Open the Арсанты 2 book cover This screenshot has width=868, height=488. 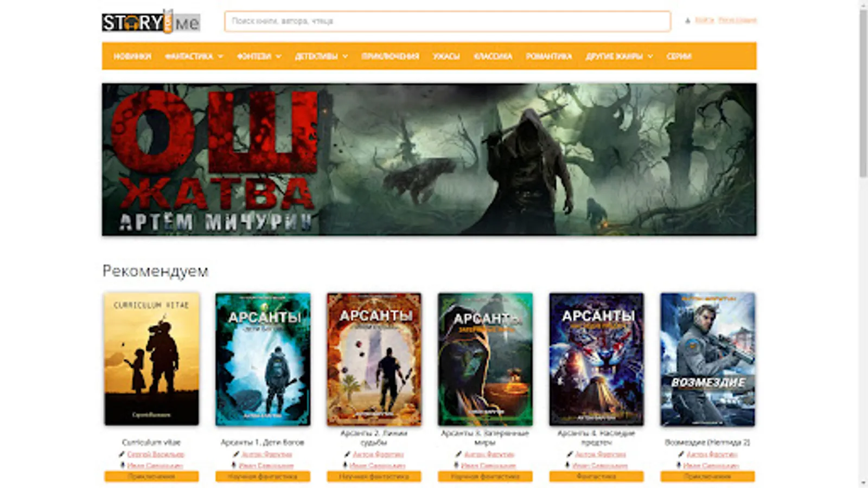pos(374,359)
